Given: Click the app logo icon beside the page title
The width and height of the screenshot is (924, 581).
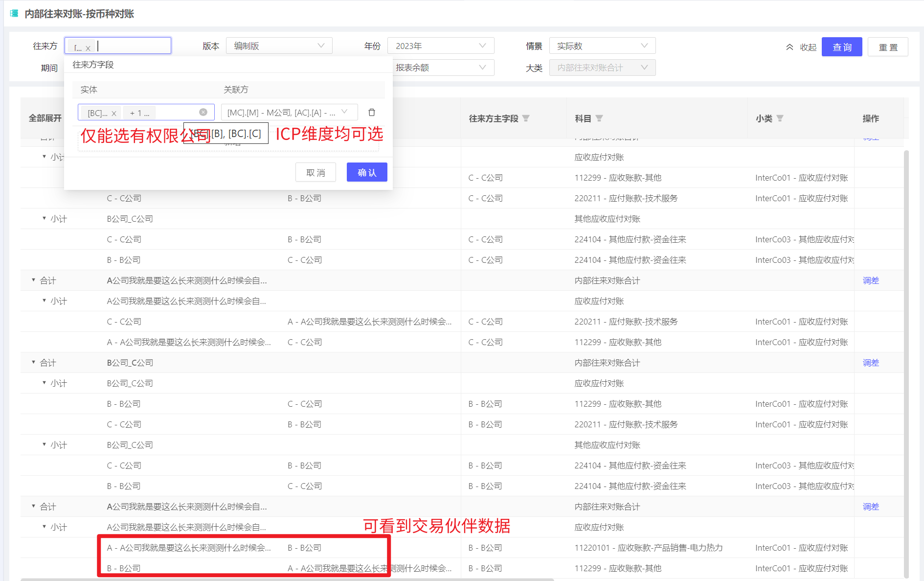Looking at the screenshot, I should [14, 14].
